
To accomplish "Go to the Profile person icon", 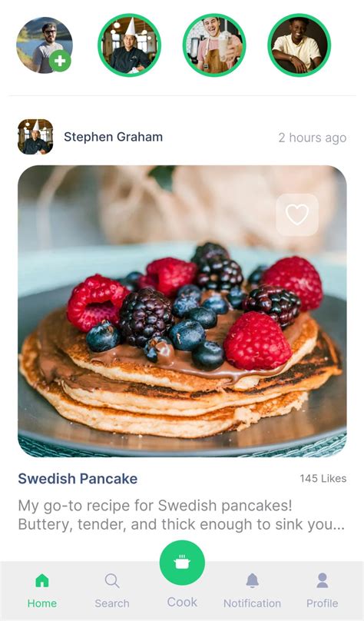I will tap(323, 580).
